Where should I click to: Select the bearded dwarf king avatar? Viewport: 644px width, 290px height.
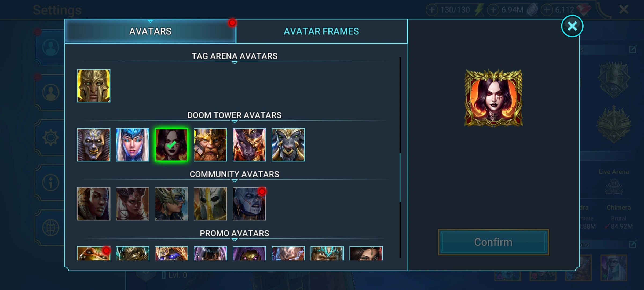210,145
